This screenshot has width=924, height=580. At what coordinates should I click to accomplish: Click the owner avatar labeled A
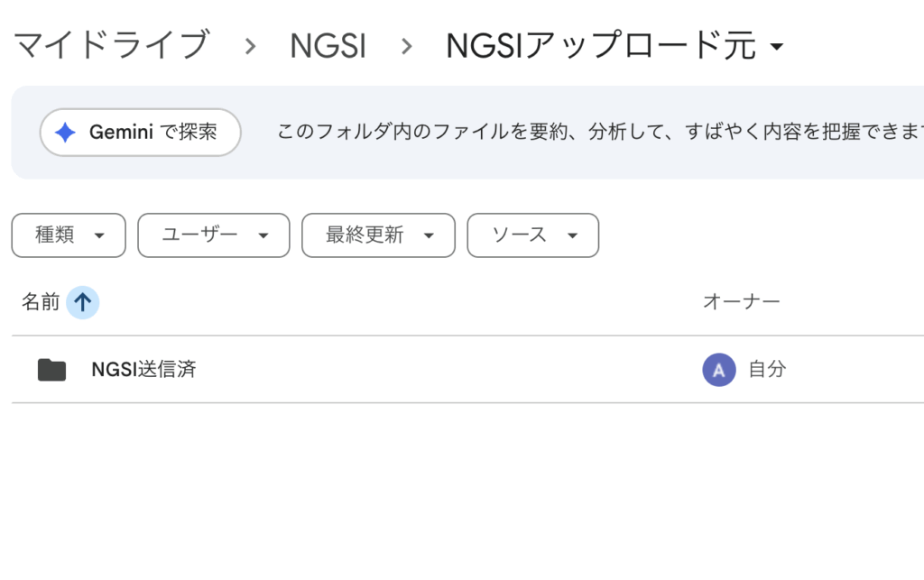coord(718,369)
